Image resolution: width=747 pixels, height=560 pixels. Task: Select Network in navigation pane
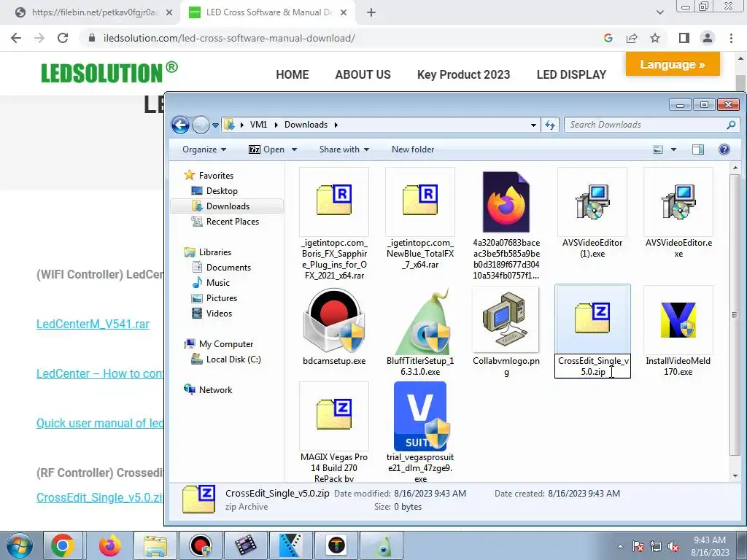(215, 390)
